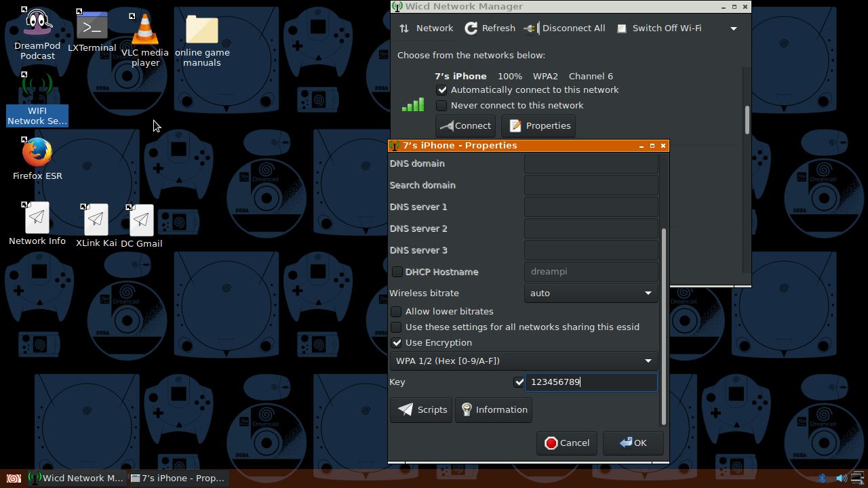
Task: Click the network computers tray icon
Action: (858, 479)
